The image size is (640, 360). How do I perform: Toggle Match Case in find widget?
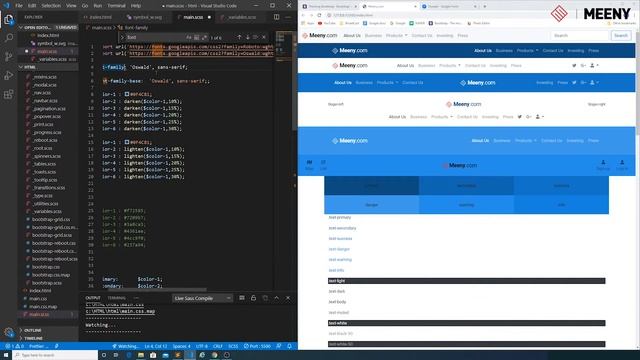(189, 37)
